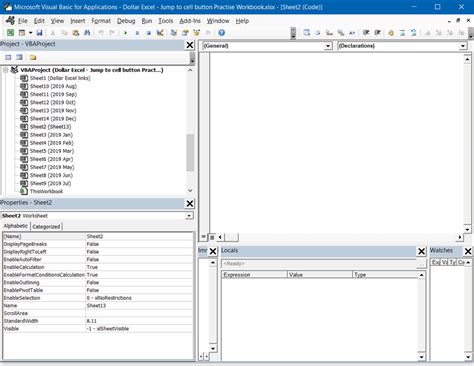
Task: Click View Code icon in Project panel
Action: coord(8,57)
